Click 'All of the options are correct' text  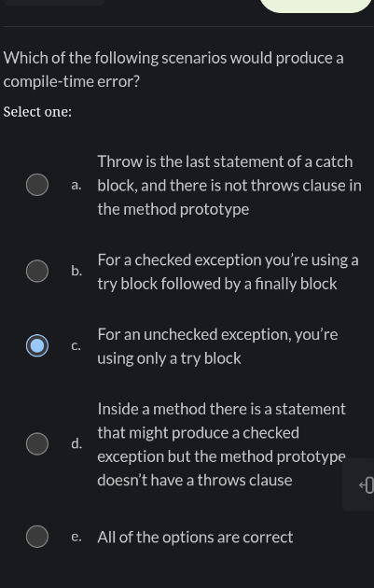point(195,537)
